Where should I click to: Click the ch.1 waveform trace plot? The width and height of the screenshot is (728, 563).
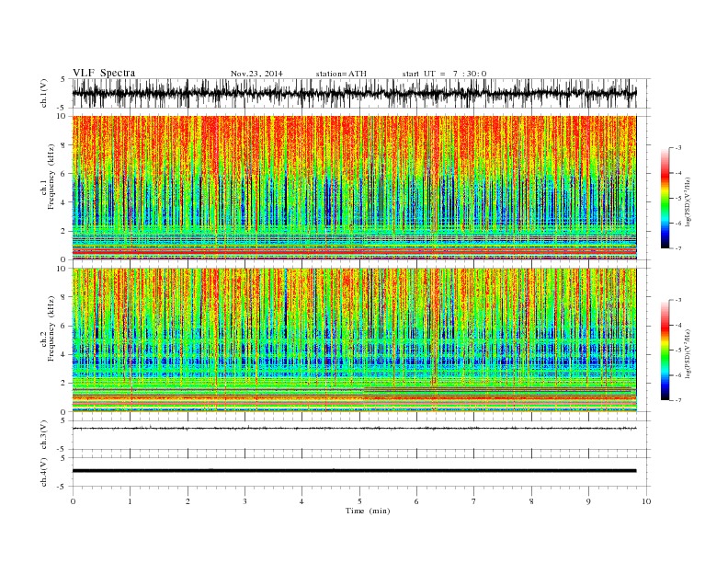(x=354, y=93)
